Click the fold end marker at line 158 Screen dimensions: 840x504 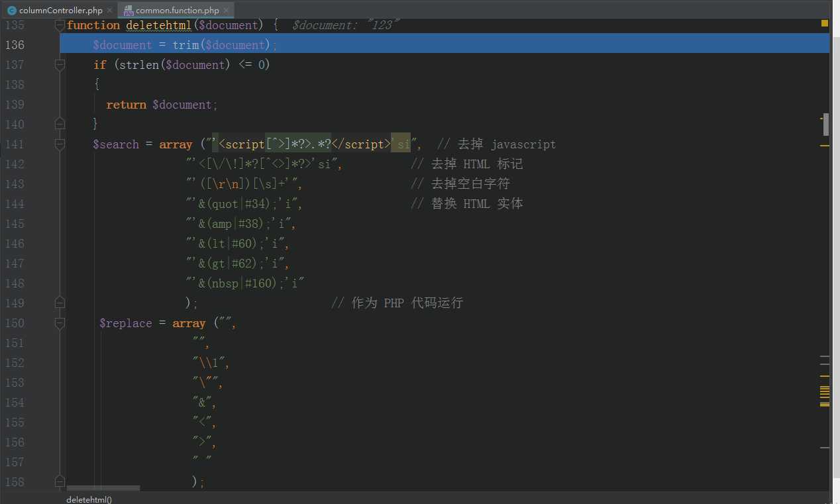pos(60,481)
